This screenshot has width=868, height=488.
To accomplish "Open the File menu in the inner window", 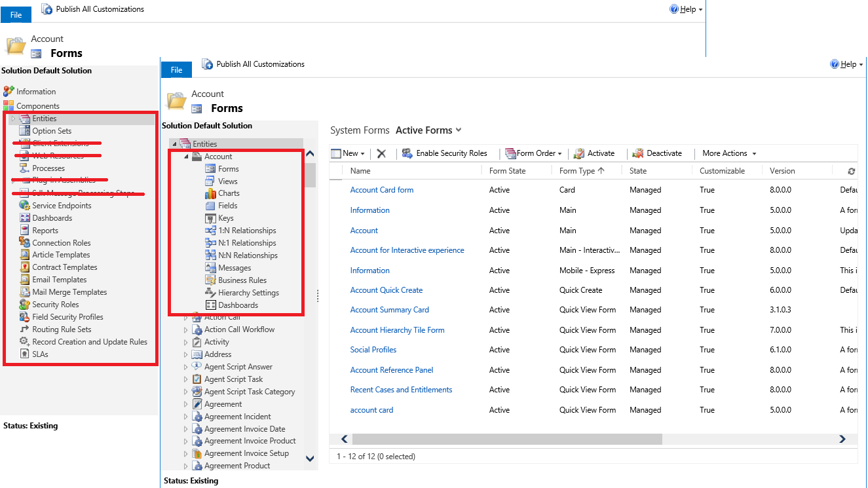I will (x=176, y=70).
